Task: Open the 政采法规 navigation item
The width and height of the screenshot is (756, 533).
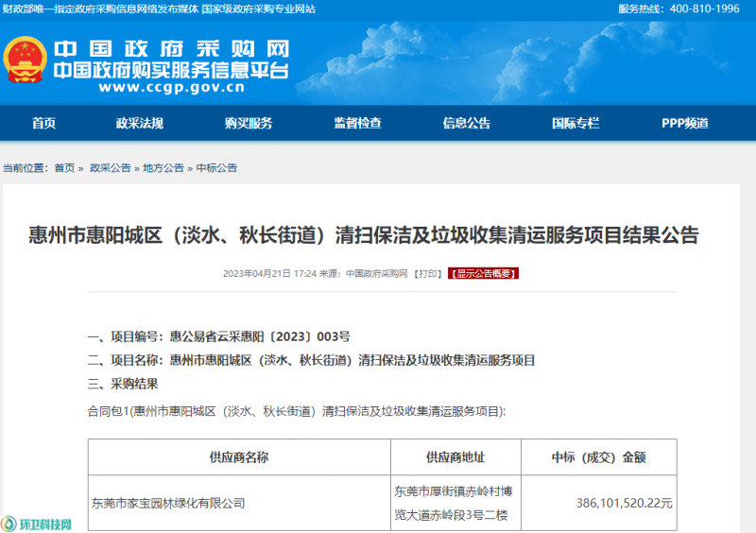Action: coord(140,124)
